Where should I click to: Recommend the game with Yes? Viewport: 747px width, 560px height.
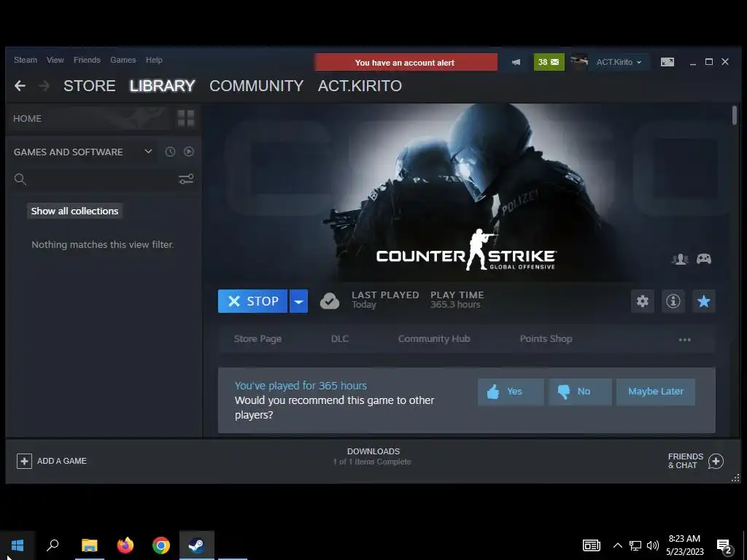(511, 392)
